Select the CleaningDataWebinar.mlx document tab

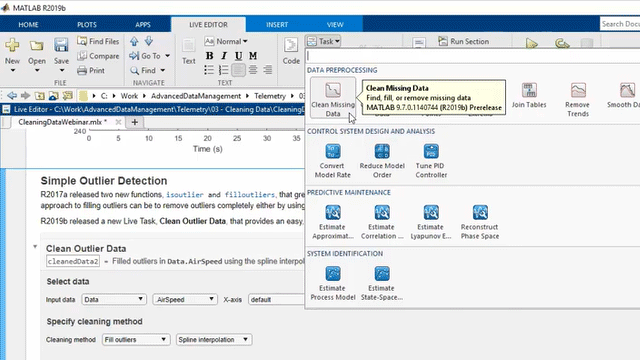tap(62, 122)
